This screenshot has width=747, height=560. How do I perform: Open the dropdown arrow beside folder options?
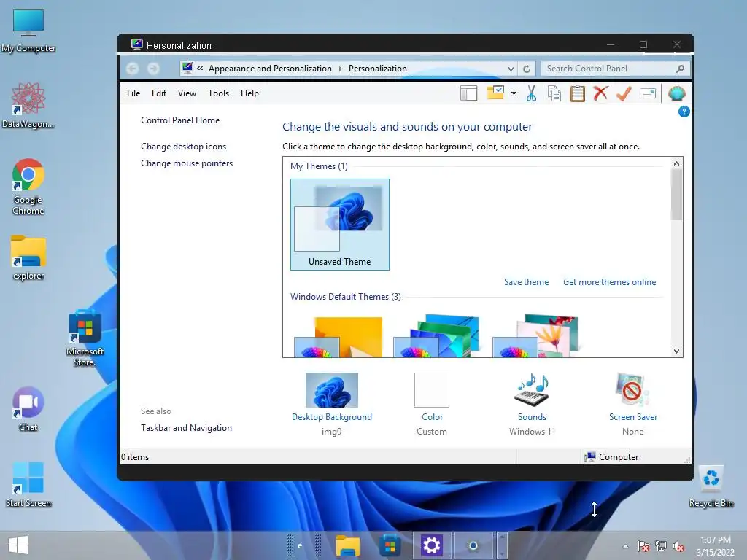tap(514, 93)
